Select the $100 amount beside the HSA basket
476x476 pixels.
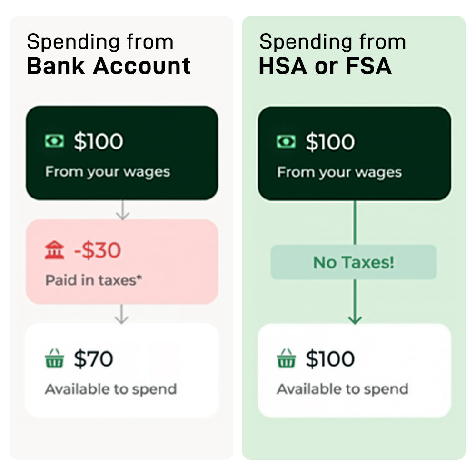click(330, 359)
